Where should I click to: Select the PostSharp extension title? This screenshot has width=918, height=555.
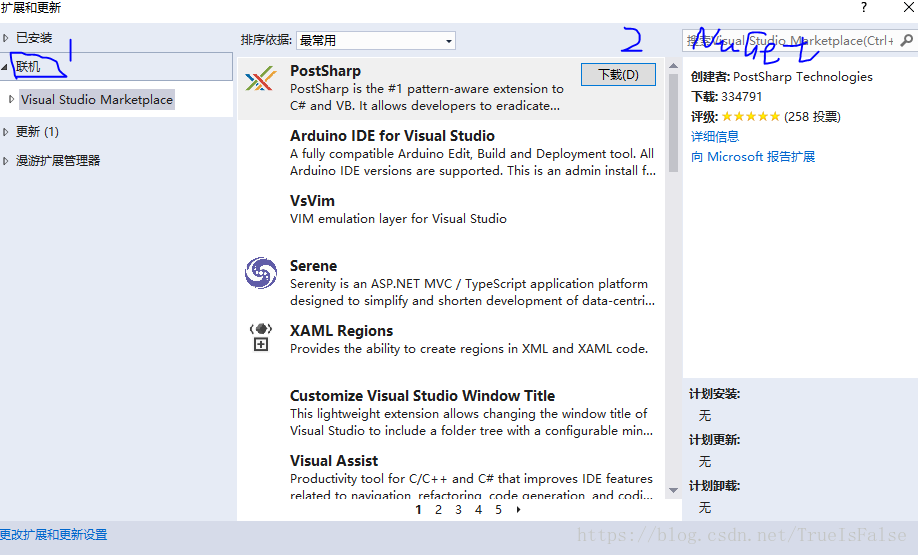[326, 71]
